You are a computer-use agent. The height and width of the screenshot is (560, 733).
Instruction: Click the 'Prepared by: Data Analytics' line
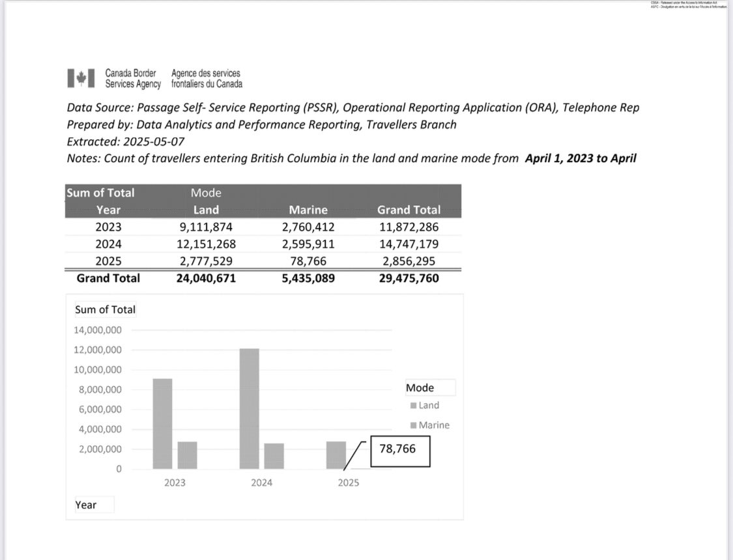262,125
